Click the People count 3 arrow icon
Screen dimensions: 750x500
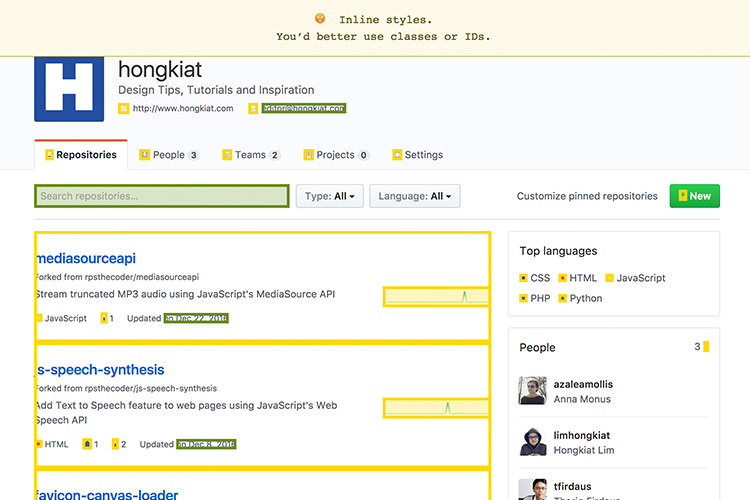[x=706, y=347]
